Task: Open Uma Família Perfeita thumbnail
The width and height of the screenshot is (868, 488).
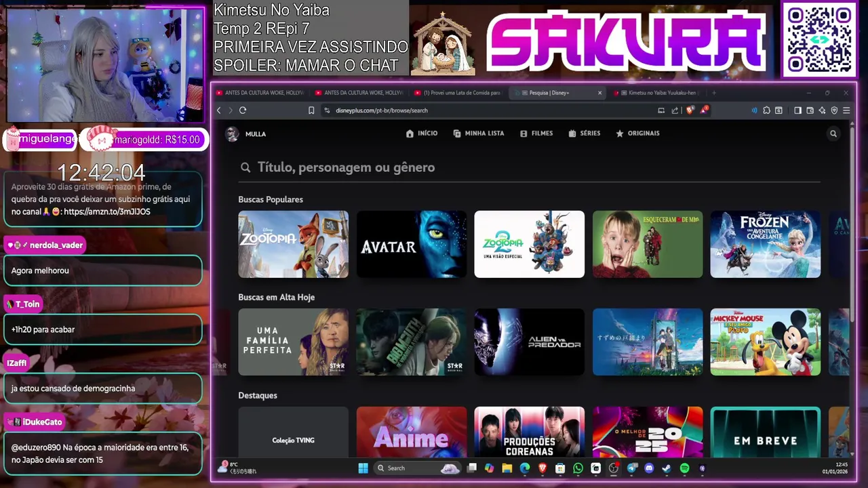Action: (x=293, y=342)
